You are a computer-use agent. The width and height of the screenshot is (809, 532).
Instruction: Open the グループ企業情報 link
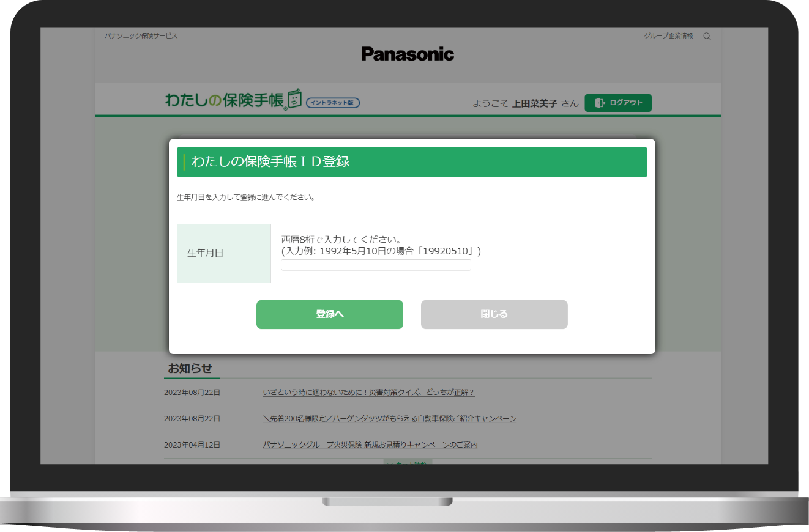pos(668,36)
